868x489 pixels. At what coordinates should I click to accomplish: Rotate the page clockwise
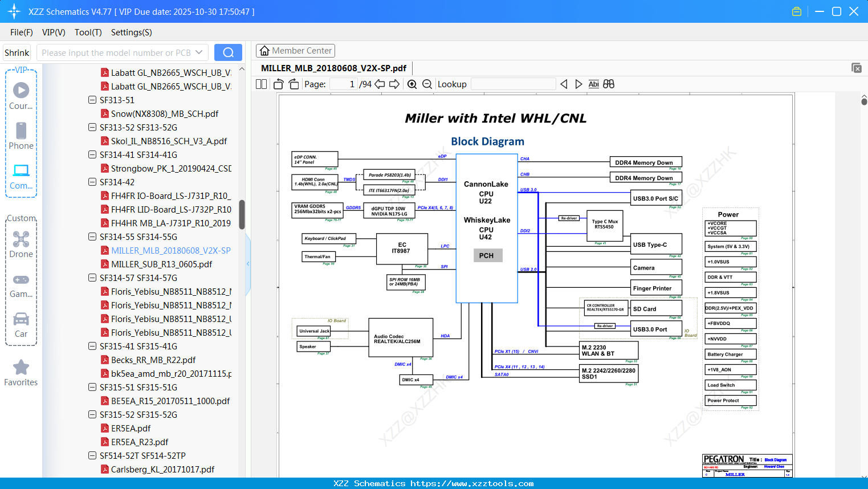[294, 84]
